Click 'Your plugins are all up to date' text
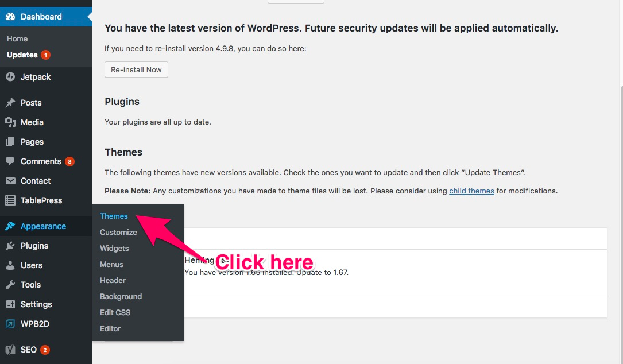Image resolution: width=623 pixels, height=364 pixels. (x=158, y=122)
